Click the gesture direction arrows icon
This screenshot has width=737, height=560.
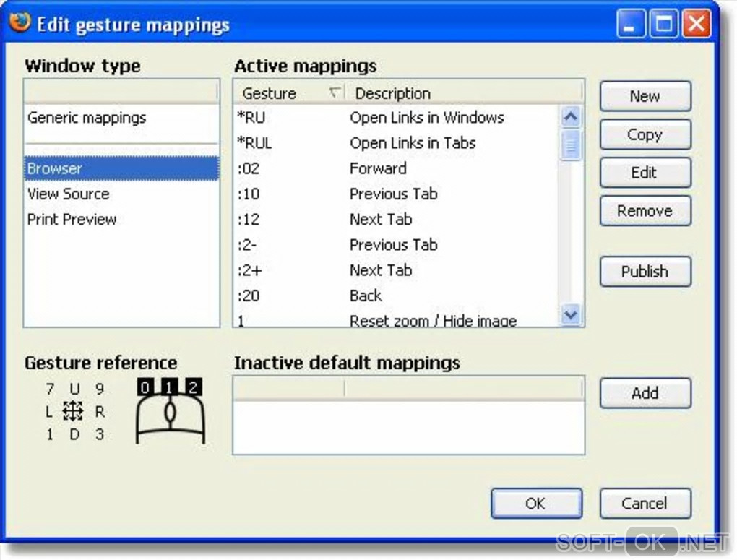coord(73,411)
